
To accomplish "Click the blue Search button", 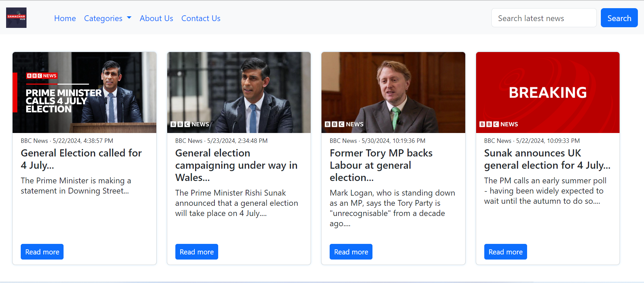I will tap(619, 18).
